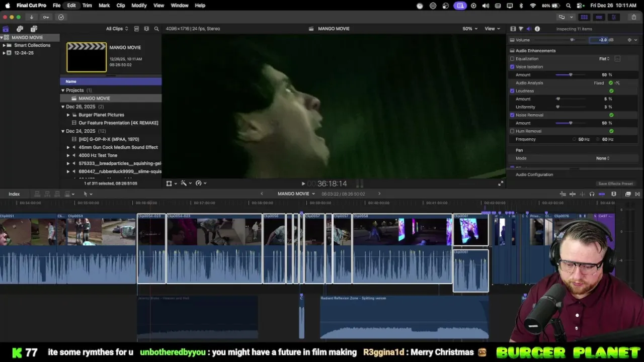This screenshot has width=644, height=362.
Task: Collapse the Projects group in browser
Action: click(x=63, y=90)
